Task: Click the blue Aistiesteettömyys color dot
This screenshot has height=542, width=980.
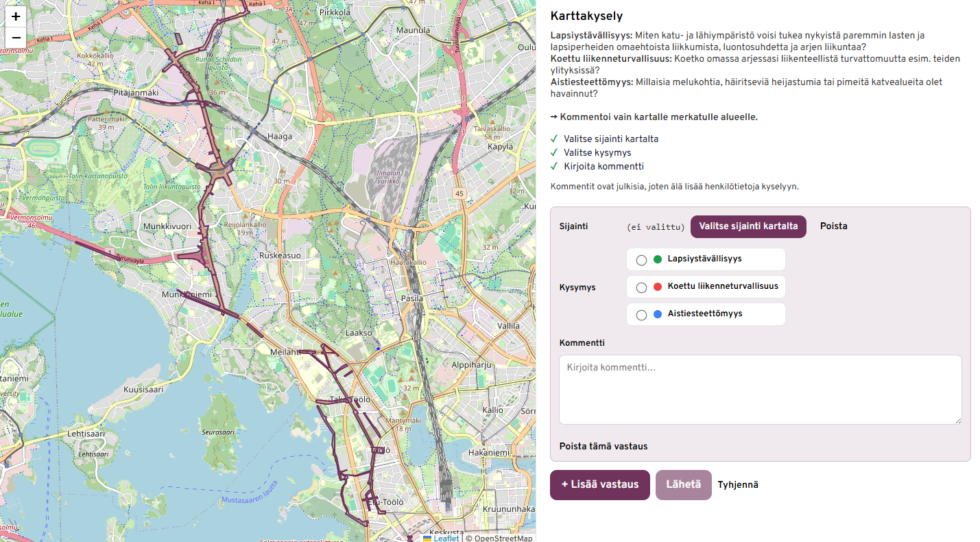Action: 658,314
